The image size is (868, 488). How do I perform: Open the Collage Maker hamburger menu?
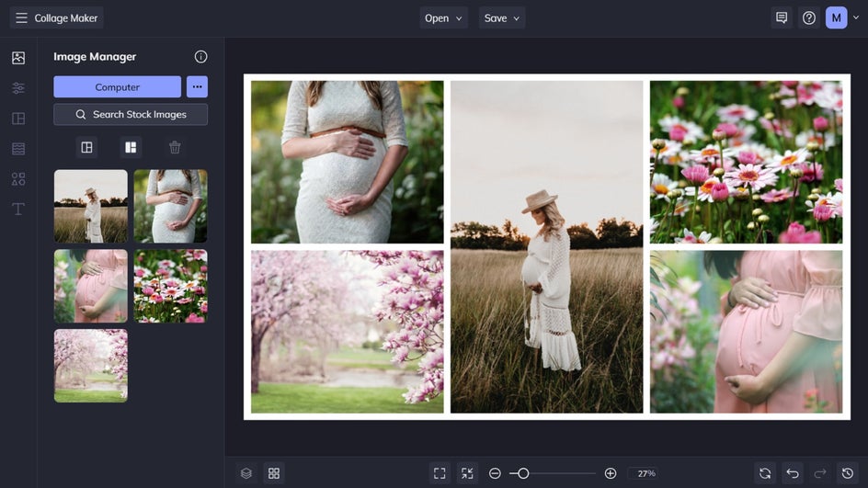21,17
